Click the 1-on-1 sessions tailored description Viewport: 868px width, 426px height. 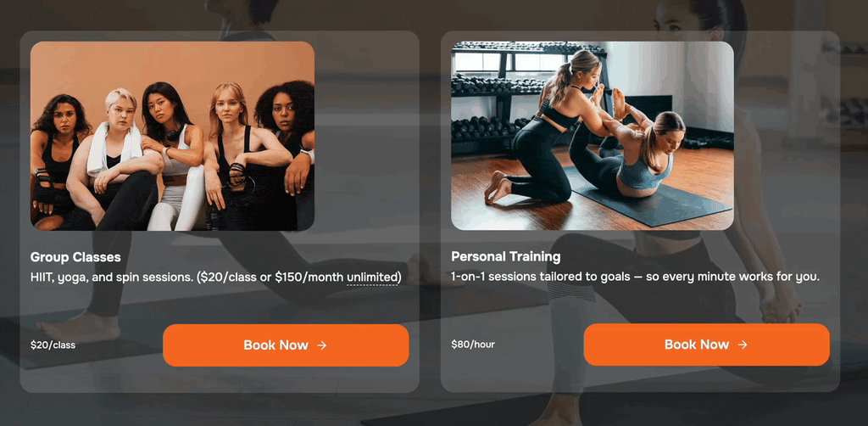point(635,277)
